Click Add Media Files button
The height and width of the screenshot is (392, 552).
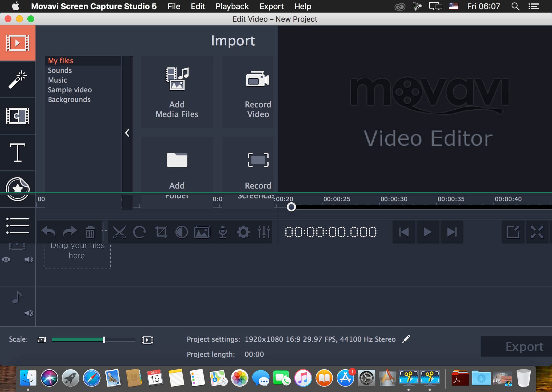coord(177,92)
